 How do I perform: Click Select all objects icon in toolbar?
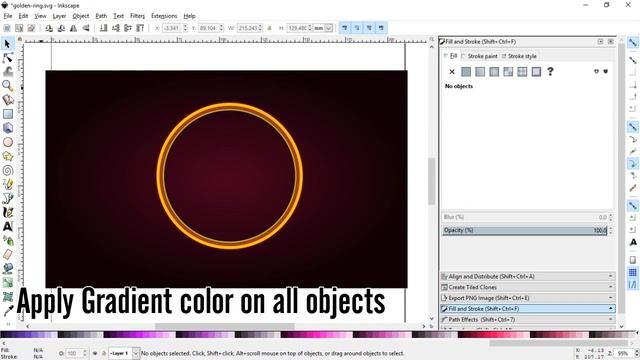[x=7, y=28]
